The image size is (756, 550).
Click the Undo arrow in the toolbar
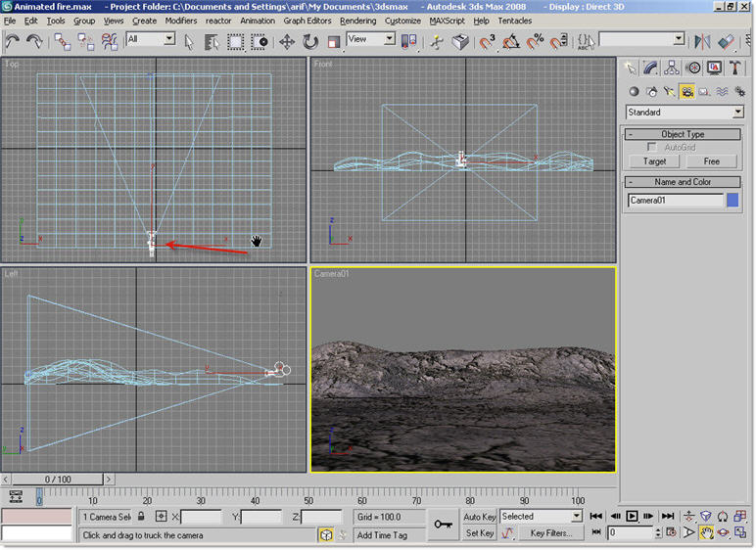[x=13, y=41]
